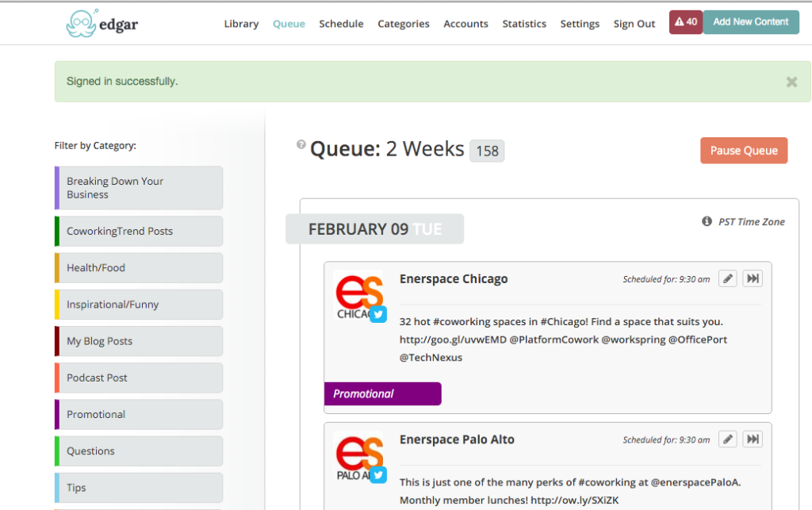812x510 pixels.
Task: Click the Filter by Category heading
Action: coord(95,145)
